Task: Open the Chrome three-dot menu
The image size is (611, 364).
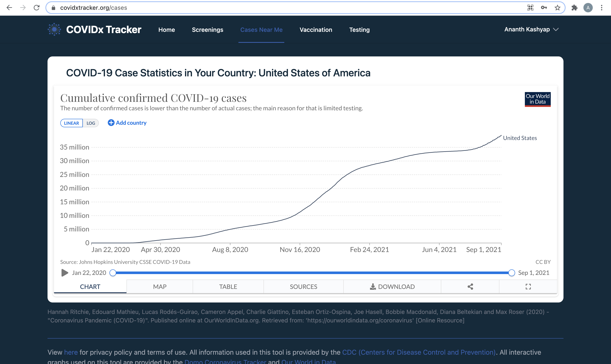Action: pyautogui.click(x=601, y=8)
